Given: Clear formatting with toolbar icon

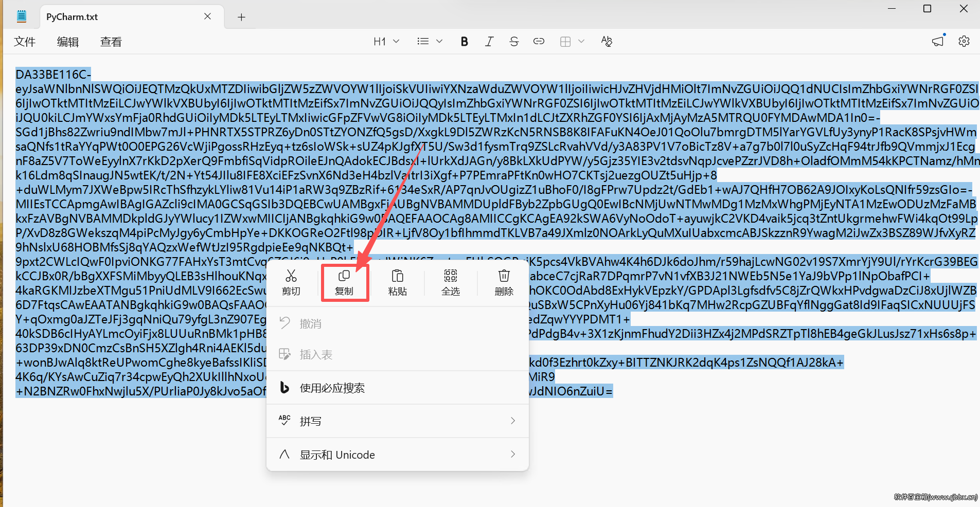Looking at the screenshot, I should (607, 42).
